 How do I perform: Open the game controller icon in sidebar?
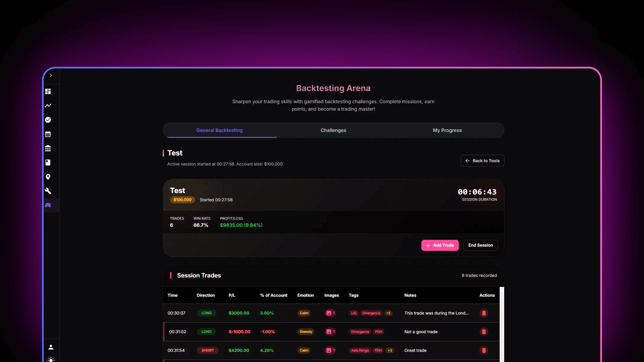tap(48, 205)
